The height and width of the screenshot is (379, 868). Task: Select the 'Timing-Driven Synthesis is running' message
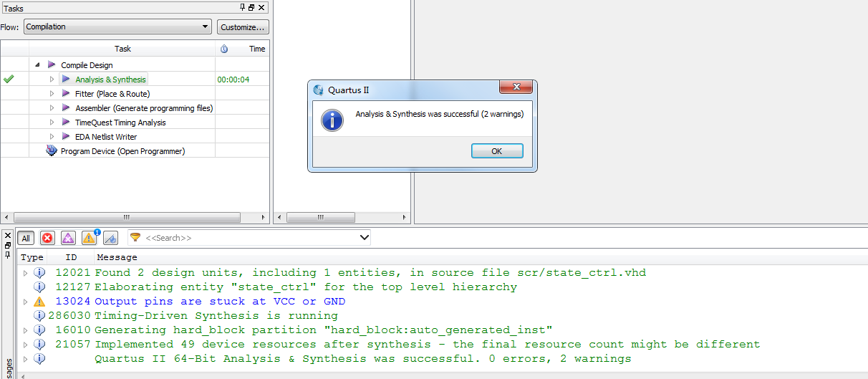coord(216,316)
